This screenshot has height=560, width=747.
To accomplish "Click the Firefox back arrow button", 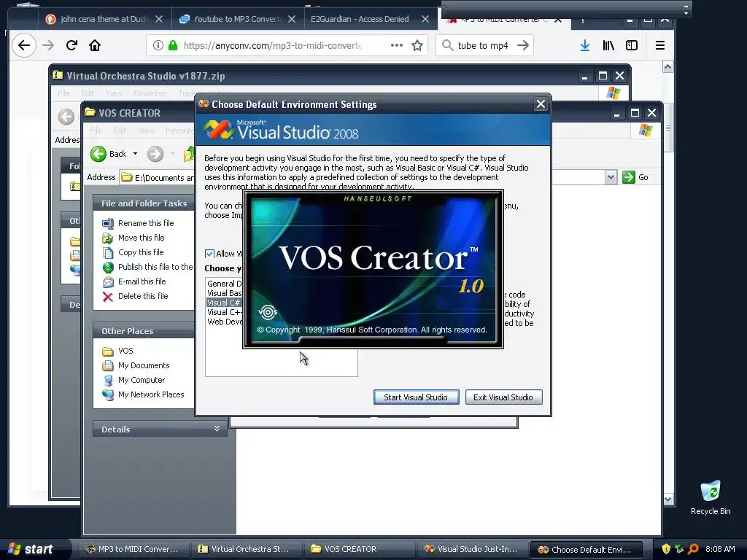I will [x=24, y=45].
